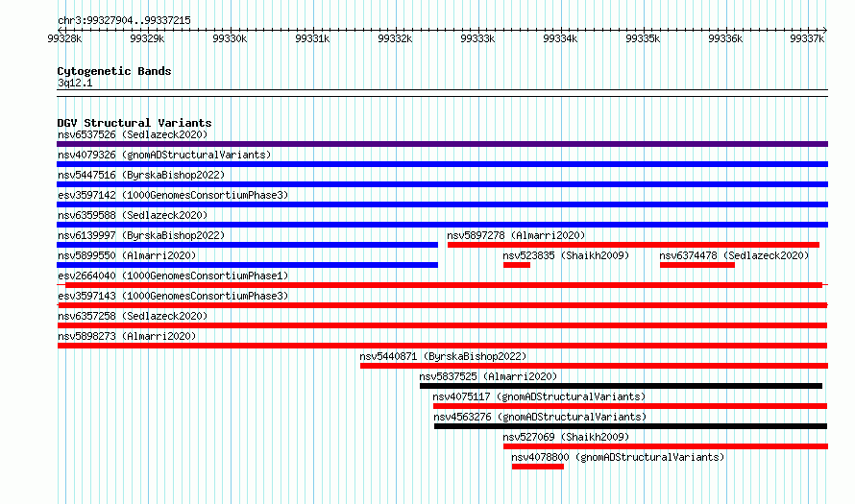Select the 3q12.1 band label
The width and height of the screenshot is (855, 504).
tap(75, 83)
